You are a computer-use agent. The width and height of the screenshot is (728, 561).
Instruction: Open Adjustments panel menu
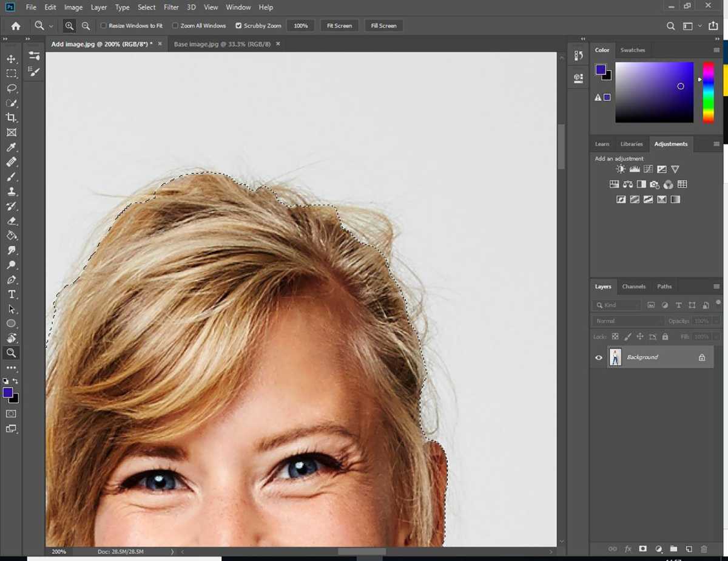point(716,144)
